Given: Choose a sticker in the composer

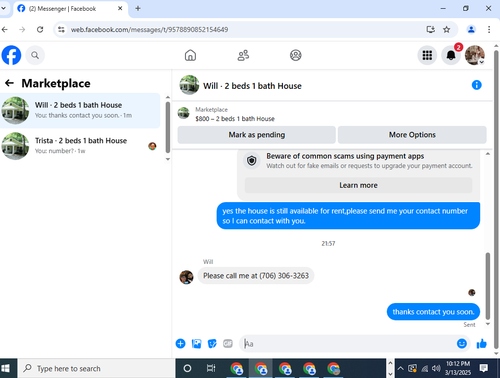Looking at the screenshot, I should tap(212, 343).
